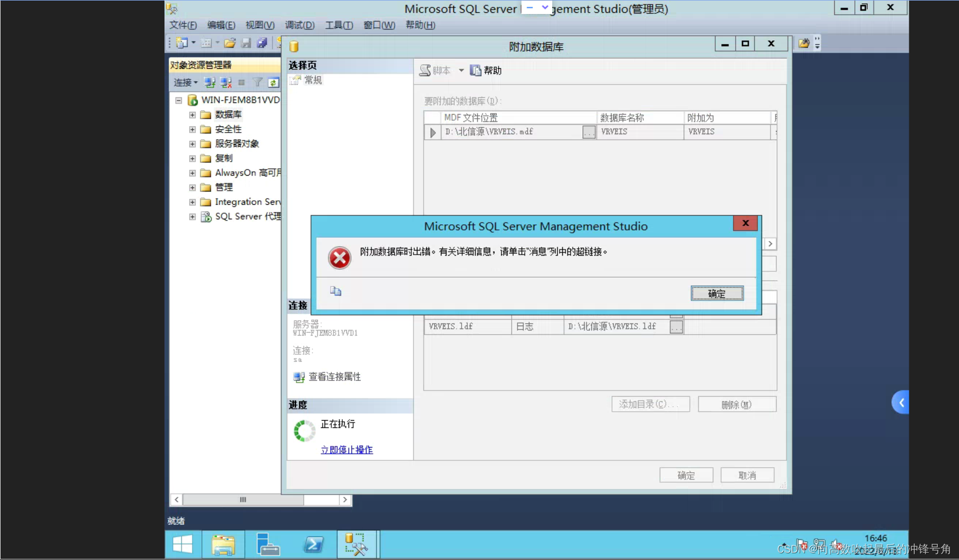The image size is (959, 560).
Task: Click the Windows Start button
Action: point(182,544)
